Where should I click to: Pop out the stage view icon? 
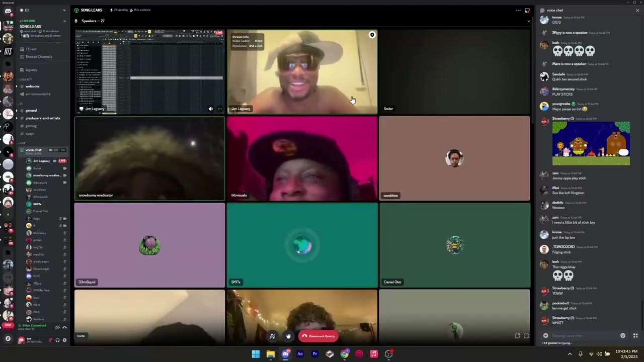click(x=527, y=10)
